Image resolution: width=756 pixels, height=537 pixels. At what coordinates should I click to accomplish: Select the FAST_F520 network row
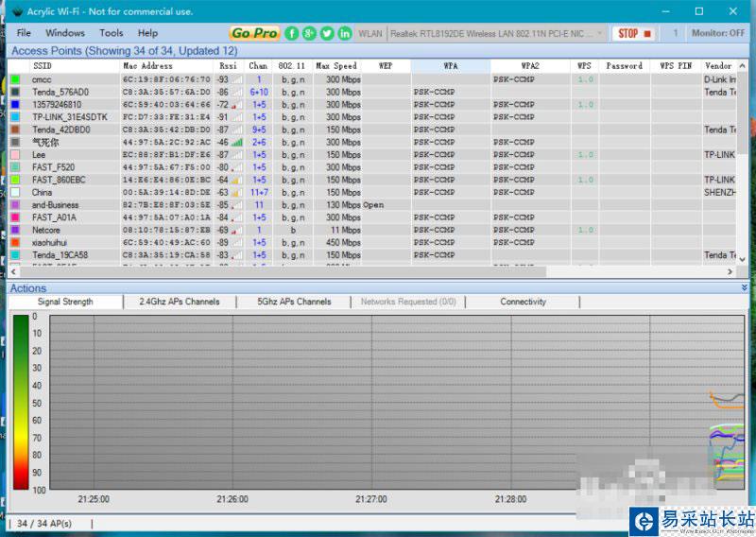coord(372,167)
